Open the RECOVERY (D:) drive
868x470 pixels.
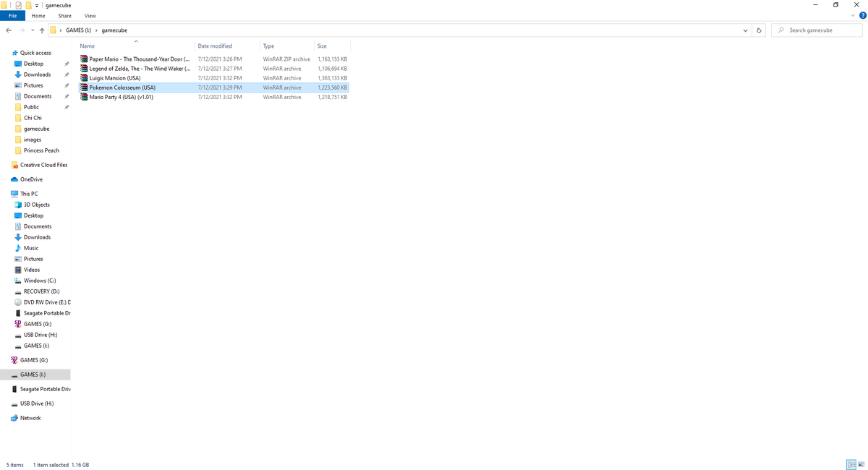tap(41, 291)
